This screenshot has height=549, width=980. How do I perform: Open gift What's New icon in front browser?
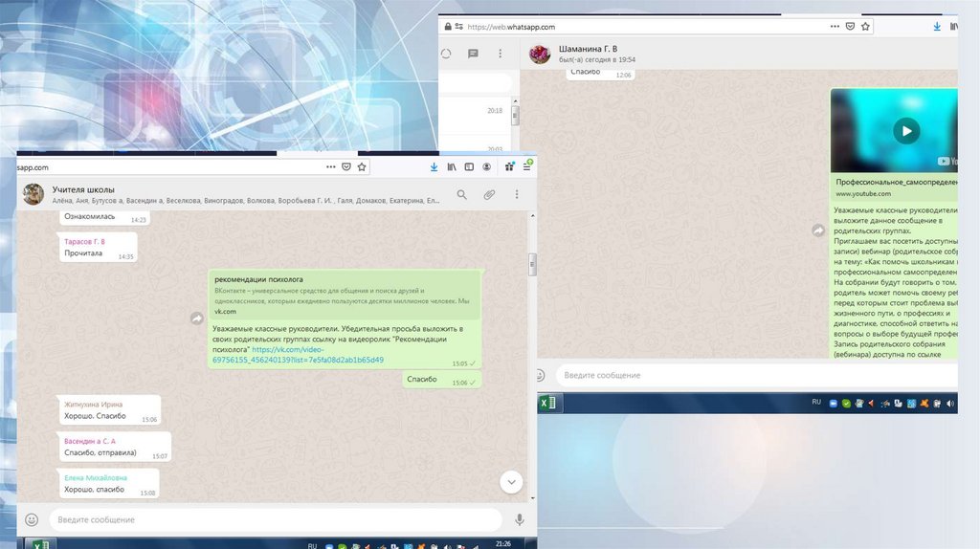pos(509,166)
